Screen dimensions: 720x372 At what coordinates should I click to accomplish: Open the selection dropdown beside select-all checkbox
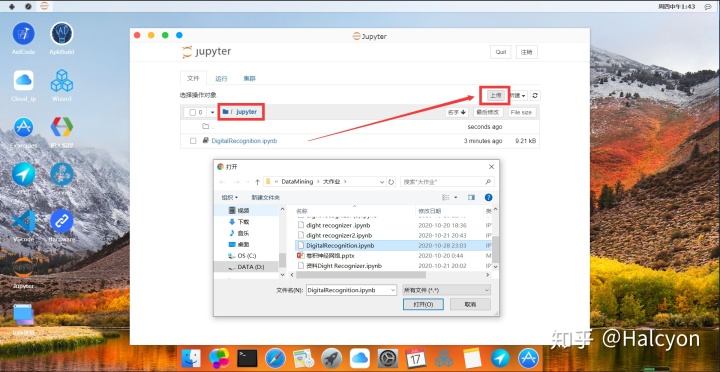[212, 113]
